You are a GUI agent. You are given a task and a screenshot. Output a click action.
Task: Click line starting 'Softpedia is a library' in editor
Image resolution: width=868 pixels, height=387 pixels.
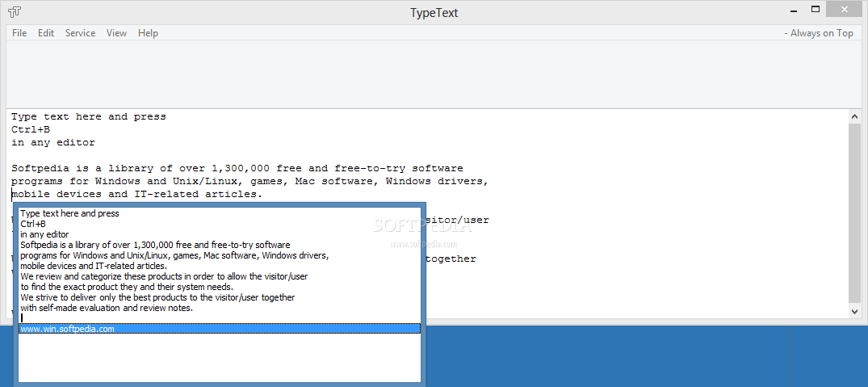click(237, 168)
